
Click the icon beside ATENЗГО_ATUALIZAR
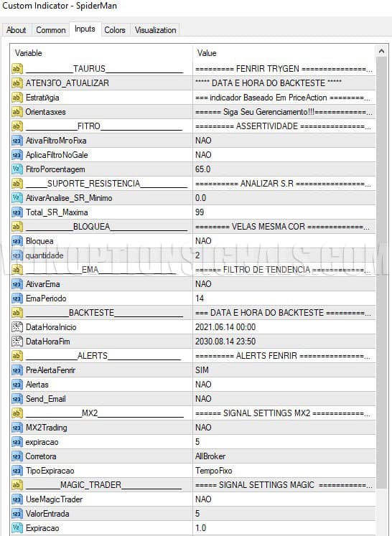point(17,83)
